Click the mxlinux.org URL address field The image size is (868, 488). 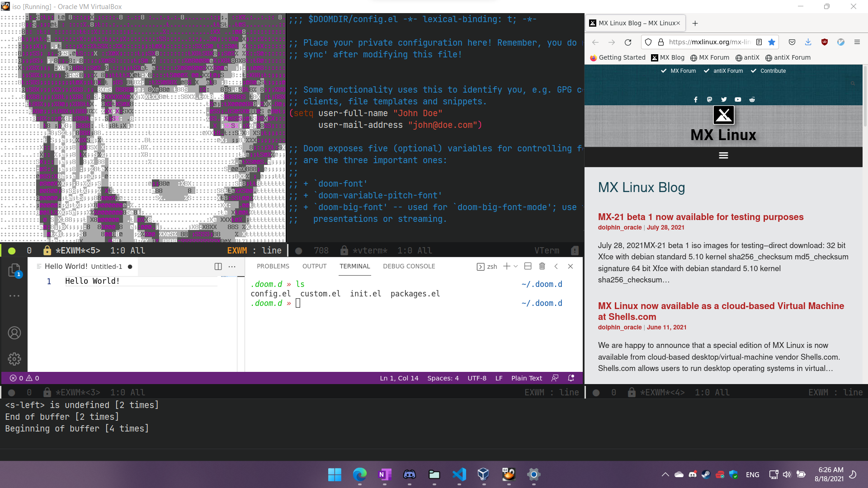tap(709, 42)
